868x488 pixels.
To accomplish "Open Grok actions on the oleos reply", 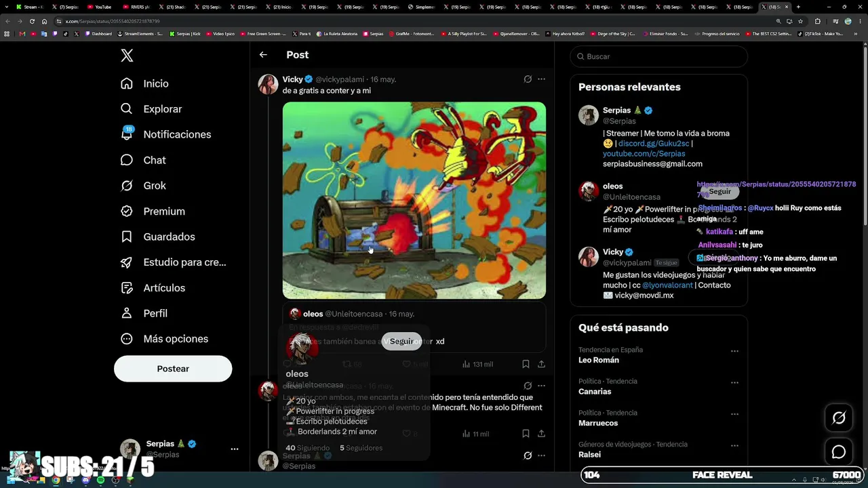I will pyautogui.click(x=528, y=386).
